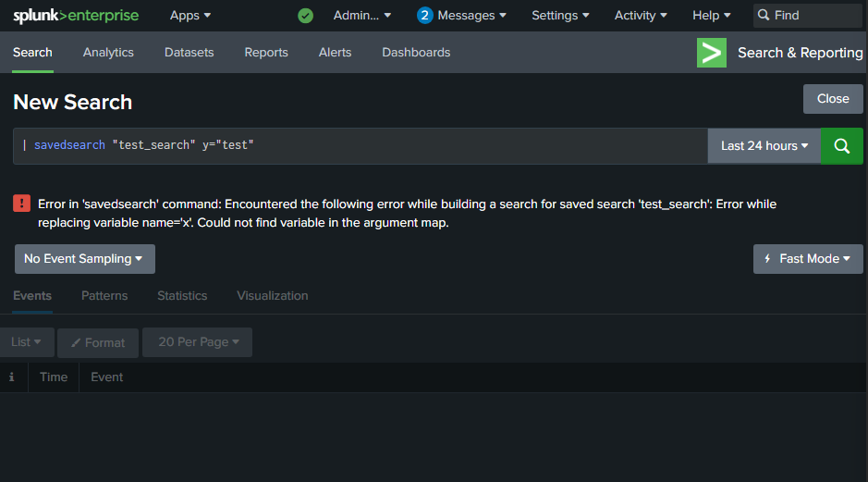Image resolution: width=868 pixels, height=482 pixels.
Task: Switch to the Dashboards tab
Action: tap(416, 53)
